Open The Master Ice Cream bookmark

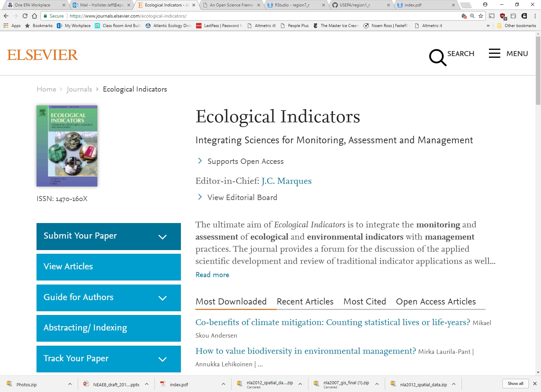pyautogui.click(x=336, y=26)
